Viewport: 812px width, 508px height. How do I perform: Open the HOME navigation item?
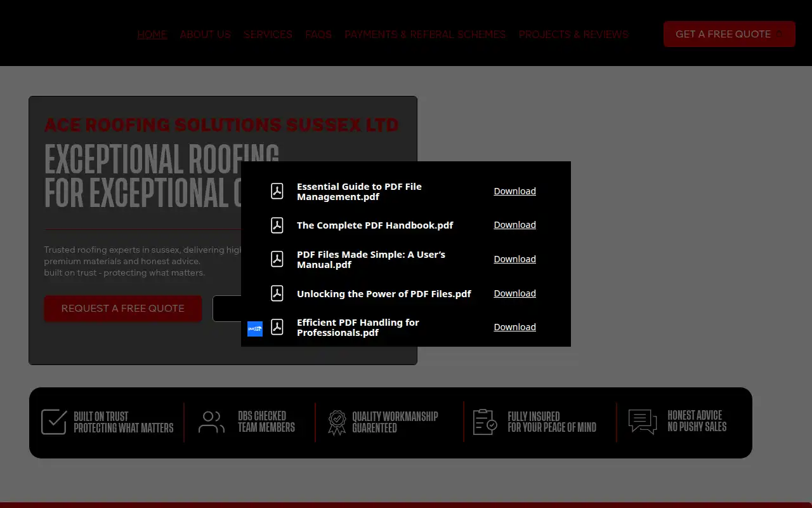click(x=152, y=34)
